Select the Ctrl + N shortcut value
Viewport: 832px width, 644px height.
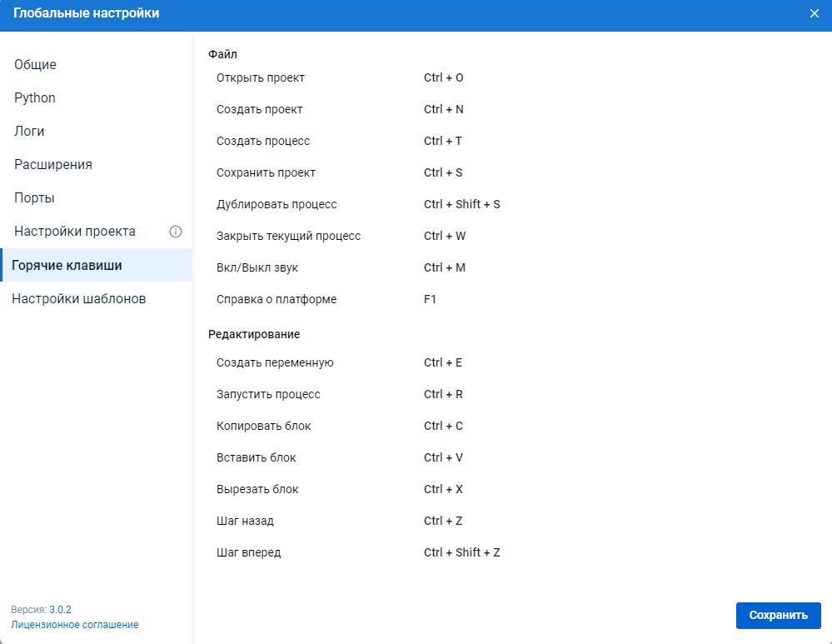(444, 109)
